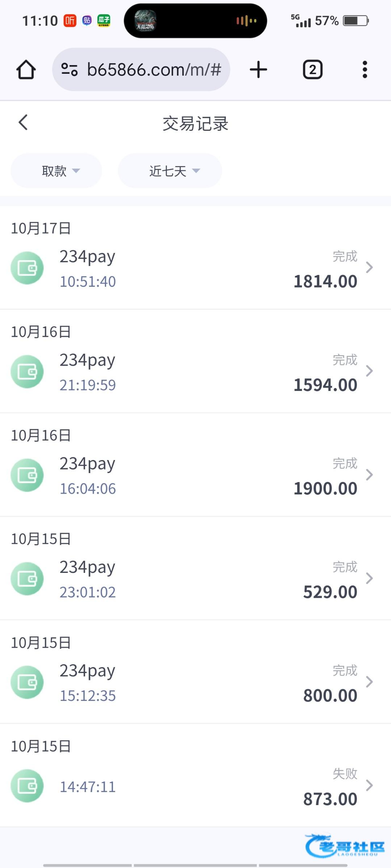
Task: Open the browser three-dot menu
Action: 365,69
